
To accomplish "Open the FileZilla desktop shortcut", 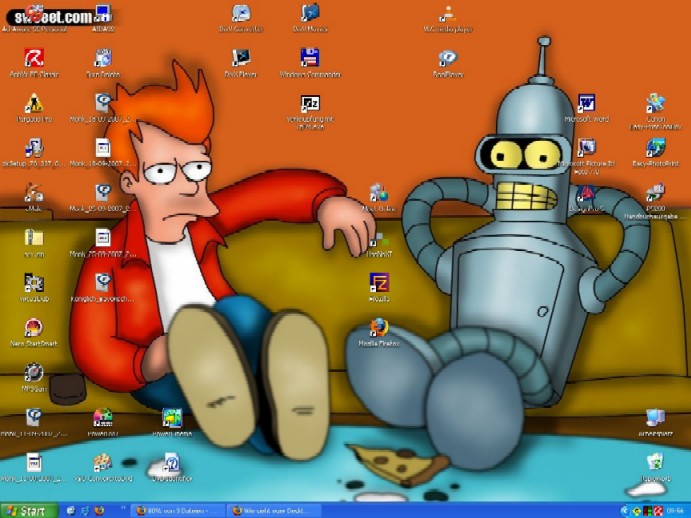I will tap(379, 287).
